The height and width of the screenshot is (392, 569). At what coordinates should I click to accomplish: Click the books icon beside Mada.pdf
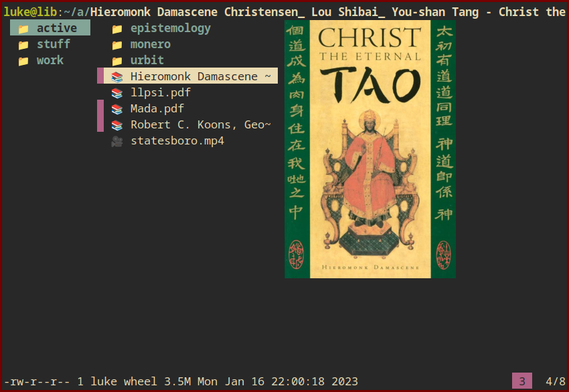click(x=117, y=108)
